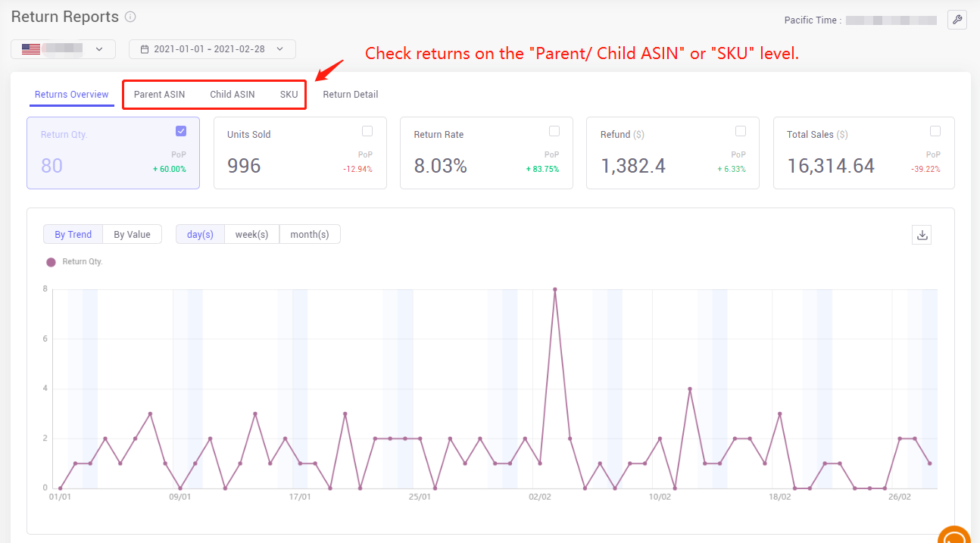980x543 pixels.
Task: Click the Return Qty. legend color dot
Action: pyautogui.click(x=49, y=261)
